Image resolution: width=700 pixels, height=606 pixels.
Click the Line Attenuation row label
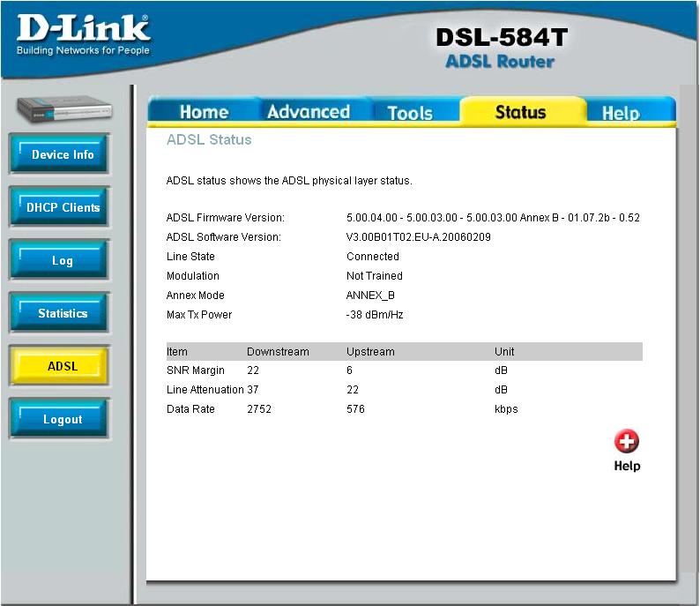(x=205, y=389)
